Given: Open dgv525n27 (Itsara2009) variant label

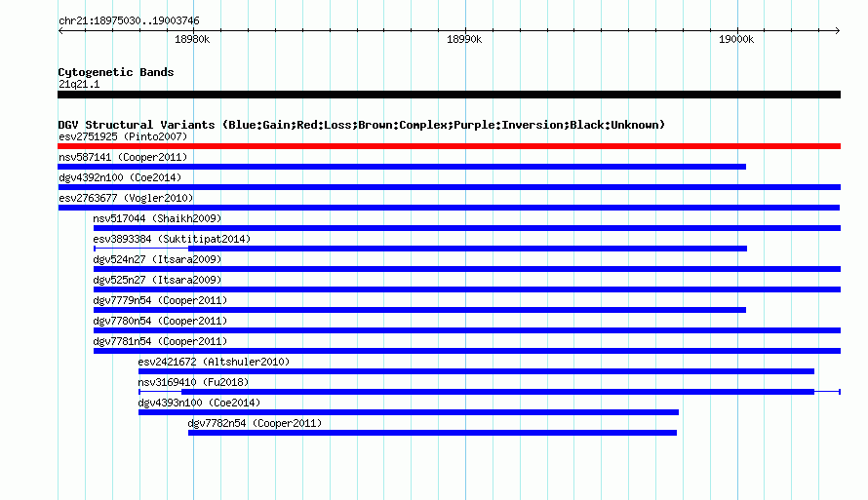Looking at the screenshot, I should coord(157,280).
